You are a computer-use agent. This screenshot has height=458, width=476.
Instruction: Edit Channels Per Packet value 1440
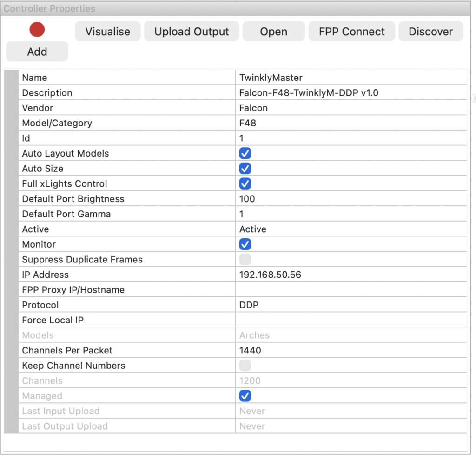click(351, 350)
